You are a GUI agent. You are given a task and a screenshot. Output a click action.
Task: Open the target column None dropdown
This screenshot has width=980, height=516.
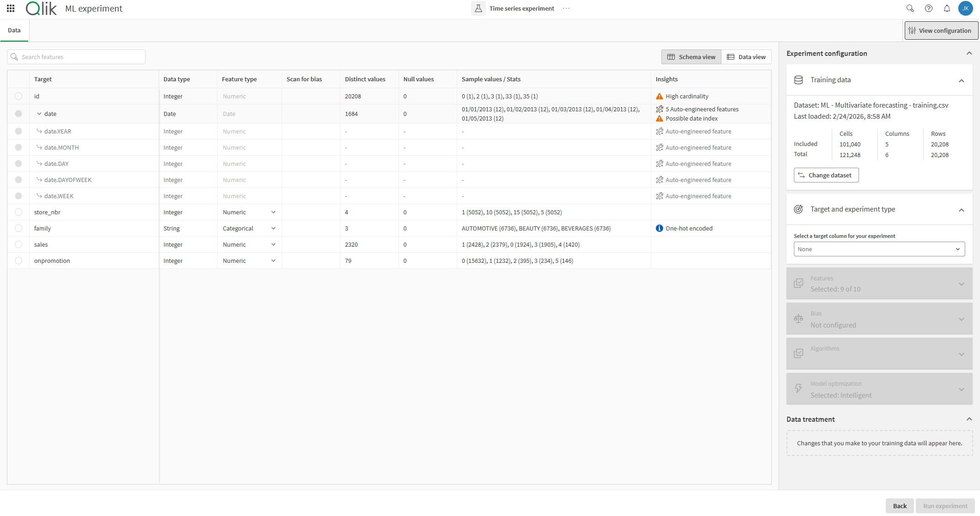click(x=879, y=249)
